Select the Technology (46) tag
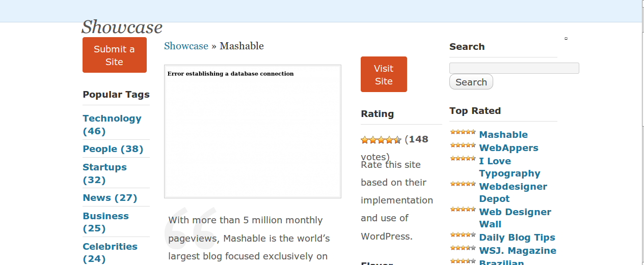 coord(112,125)
